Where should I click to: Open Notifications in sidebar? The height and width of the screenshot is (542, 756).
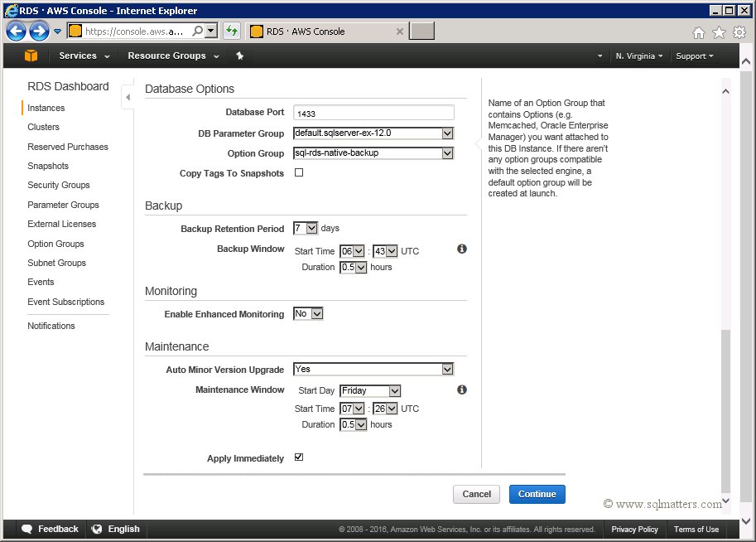tap(51, 326)
